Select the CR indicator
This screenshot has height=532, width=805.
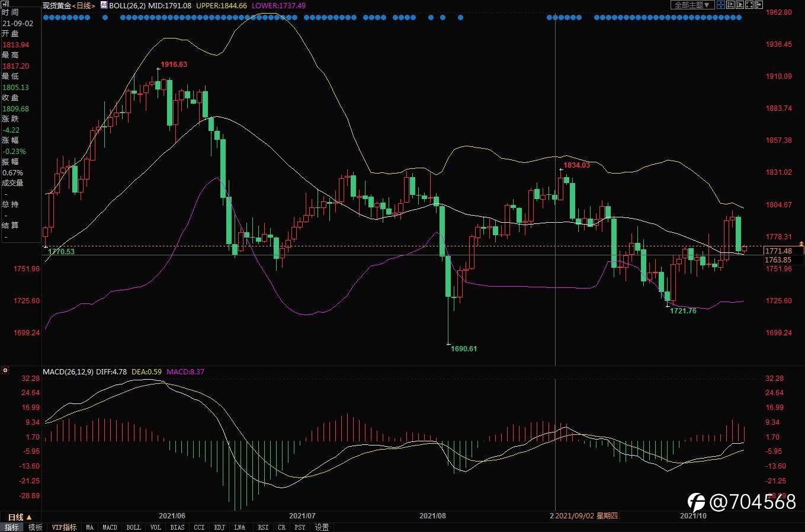pyautogui.click(x=281, y=527)
